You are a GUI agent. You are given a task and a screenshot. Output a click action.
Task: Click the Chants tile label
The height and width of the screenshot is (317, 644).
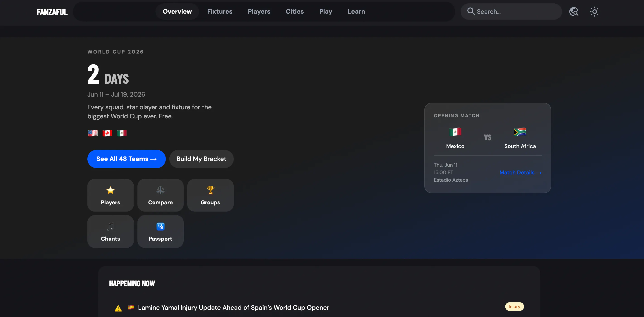111,239
